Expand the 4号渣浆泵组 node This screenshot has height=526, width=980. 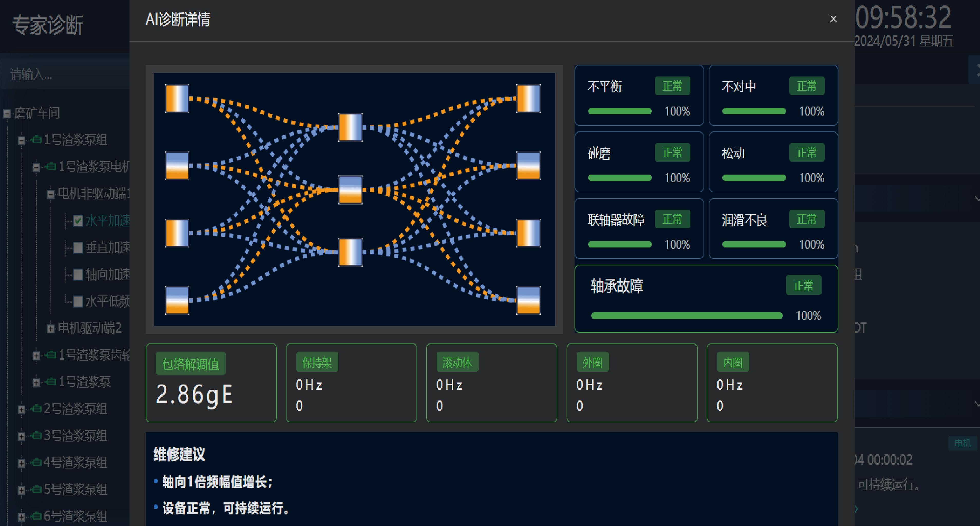click(21, 463)
